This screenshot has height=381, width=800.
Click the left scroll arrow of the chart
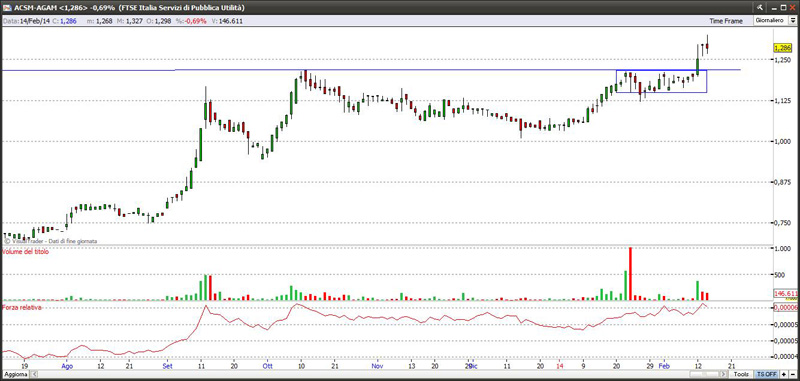click(34, 374)
